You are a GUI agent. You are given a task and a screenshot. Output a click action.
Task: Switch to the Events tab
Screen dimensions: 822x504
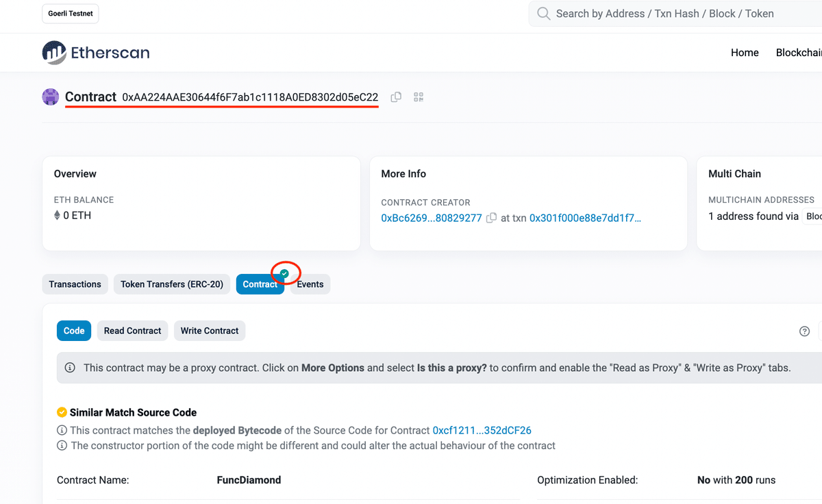pyautogui.click(x=310, y=284)
